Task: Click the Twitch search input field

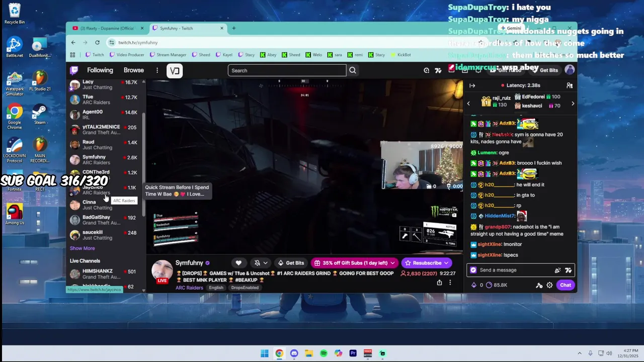Action: (x=287, y=70)
